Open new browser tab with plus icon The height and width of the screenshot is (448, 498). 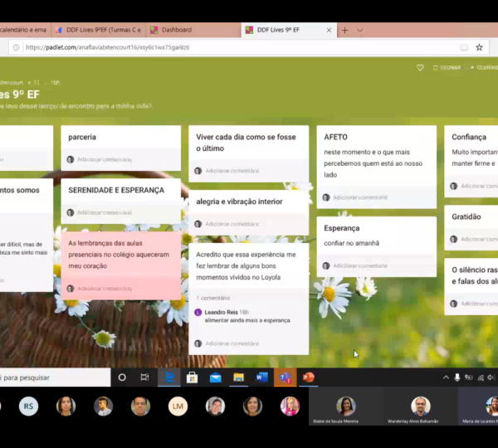[x=345, y=30]
